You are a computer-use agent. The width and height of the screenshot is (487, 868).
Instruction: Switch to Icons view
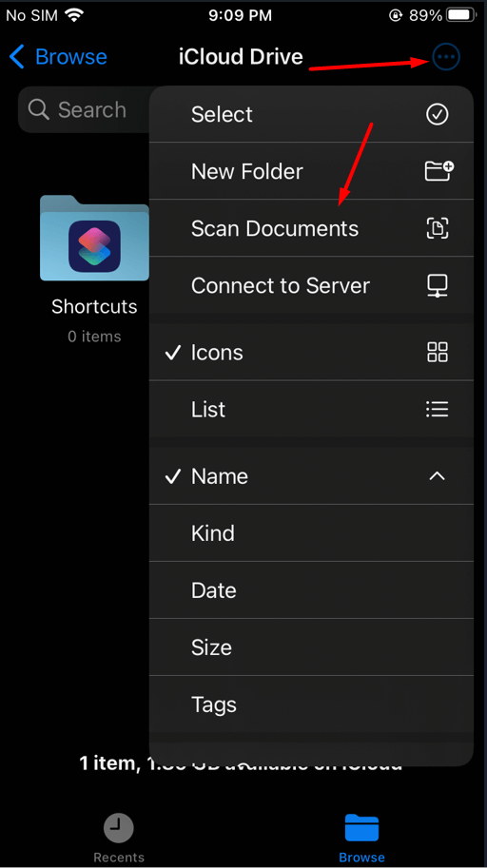tap(311, 352)
